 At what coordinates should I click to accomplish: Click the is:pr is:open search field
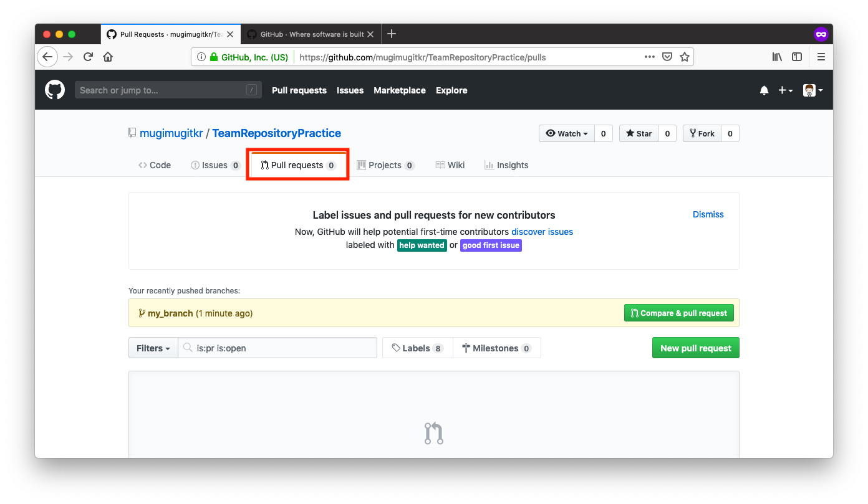point(277,348)
